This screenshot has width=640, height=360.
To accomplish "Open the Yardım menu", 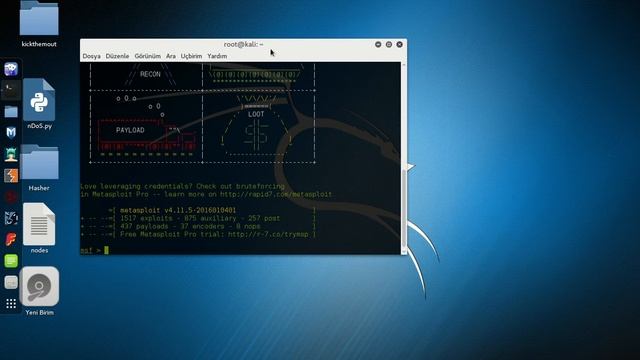I will pos(217,56).
